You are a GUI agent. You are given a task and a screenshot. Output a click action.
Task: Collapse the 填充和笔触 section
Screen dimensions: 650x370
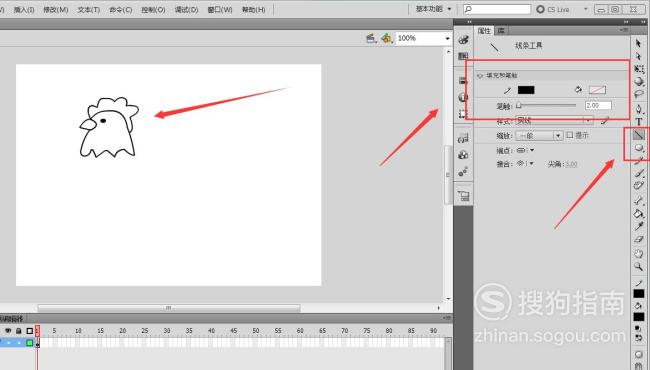480,76
